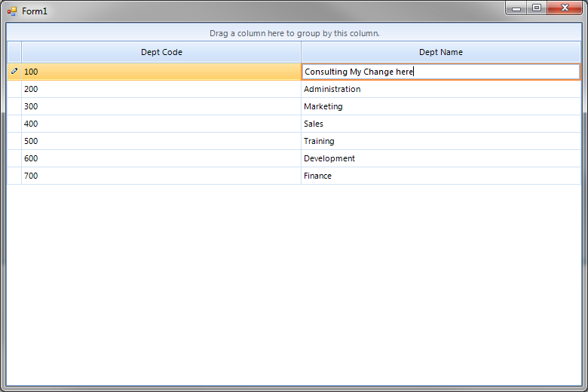Viewport: 588px width, 392px height.
Task: Click the Form1 application icon in title bar
Action: 12,11
